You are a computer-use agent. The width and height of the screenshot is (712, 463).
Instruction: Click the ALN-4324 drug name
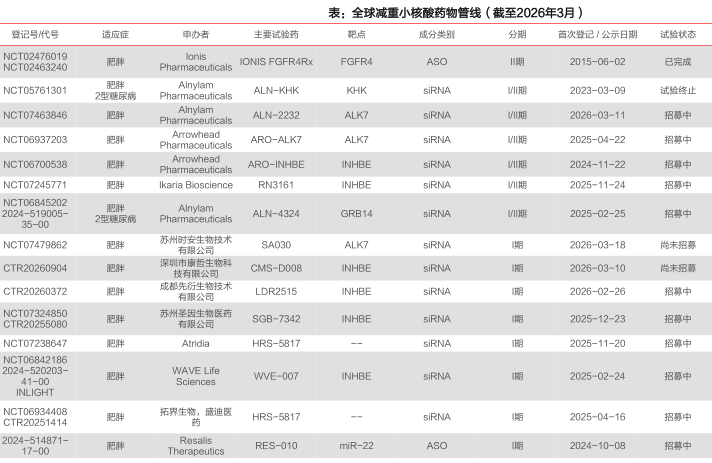tap(276, 213)
